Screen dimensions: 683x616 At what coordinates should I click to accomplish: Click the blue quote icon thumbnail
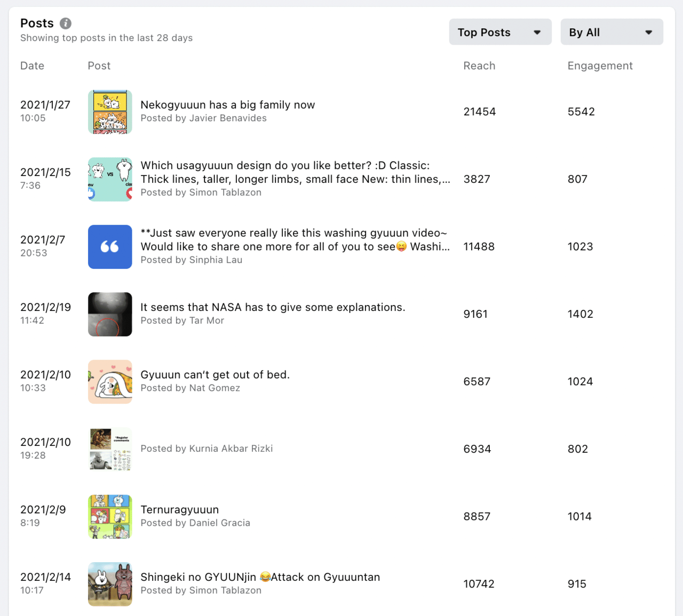click(110, 247)
